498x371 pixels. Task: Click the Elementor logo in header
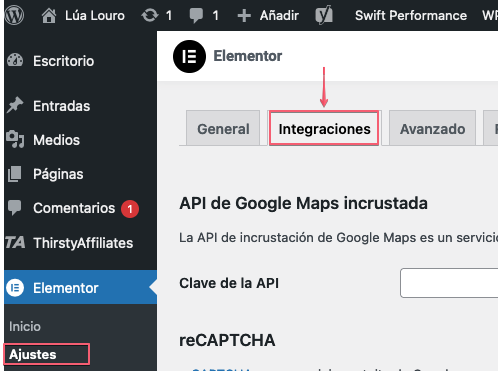pos(189,56)
